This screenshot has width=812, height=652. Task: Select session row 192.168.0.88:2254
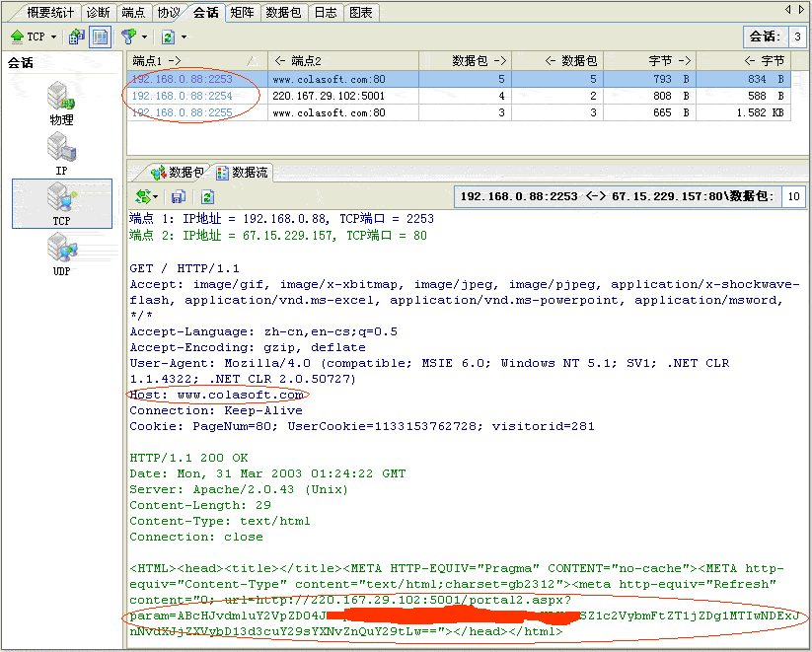click(459, 96)
